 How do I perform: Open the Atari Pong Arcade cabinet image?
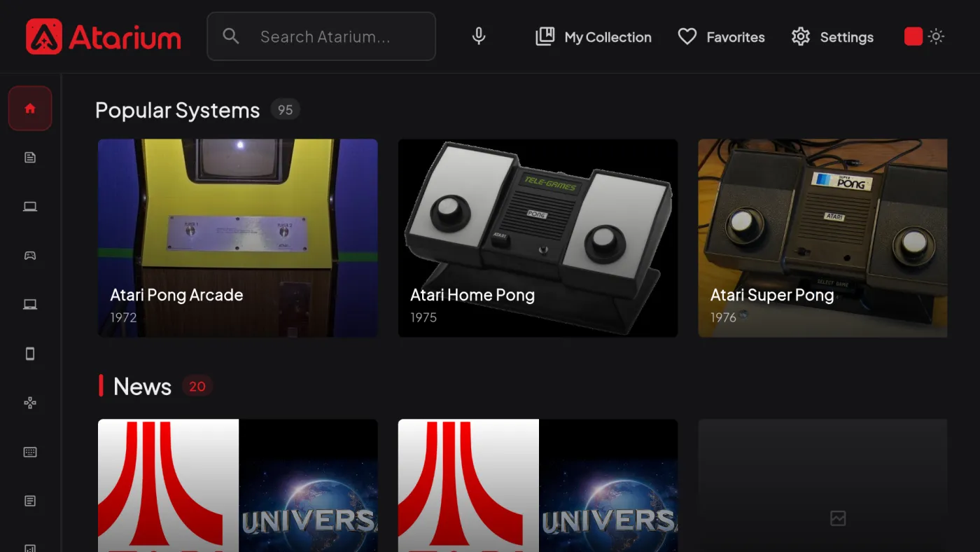click(x=238, y=238)
